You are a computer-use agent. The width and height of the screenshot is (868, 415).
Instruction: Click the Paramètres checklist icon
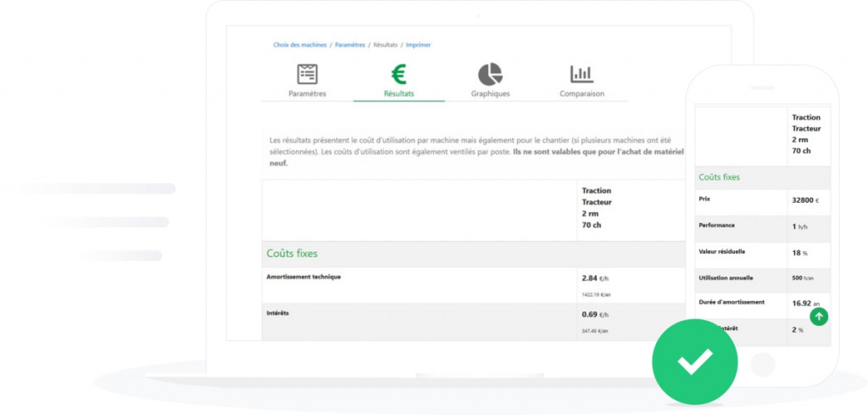[x=307, y=74]
